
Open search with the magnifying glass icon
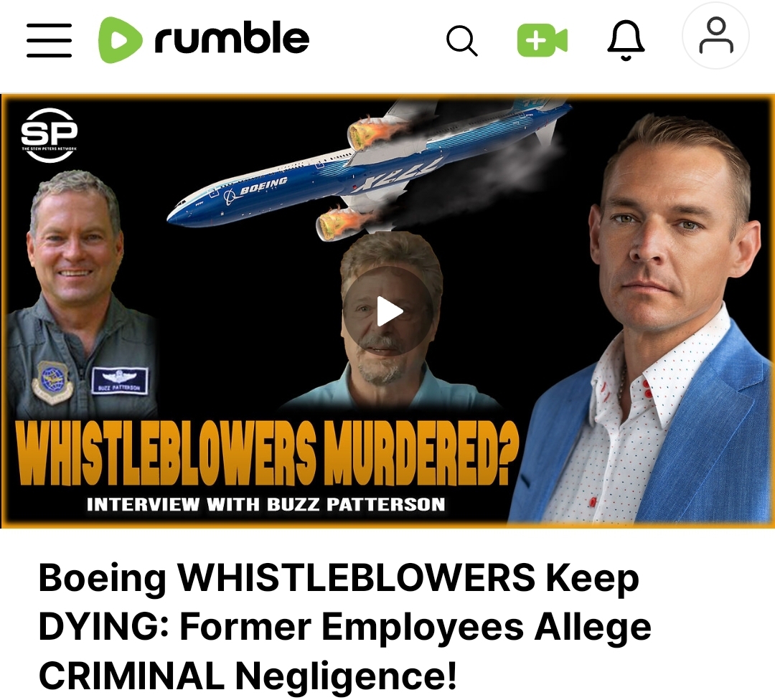click(461, 40)
